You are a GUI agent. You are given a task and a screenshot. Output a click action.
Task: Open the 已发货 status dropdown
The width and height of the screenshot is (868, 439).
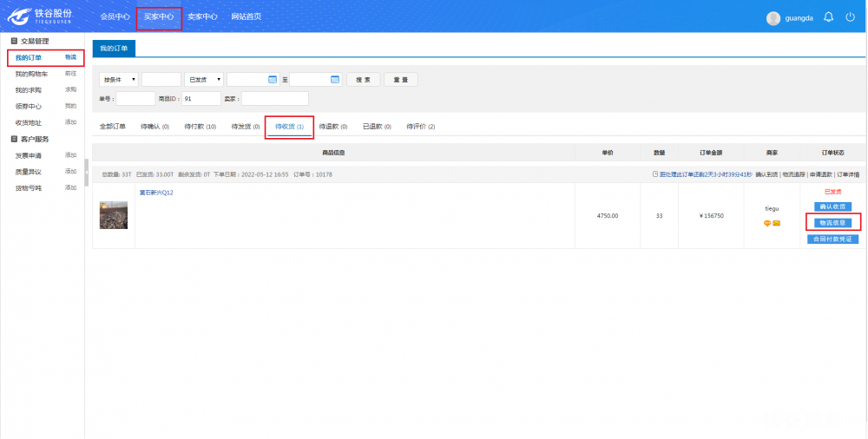coord(204,79)
